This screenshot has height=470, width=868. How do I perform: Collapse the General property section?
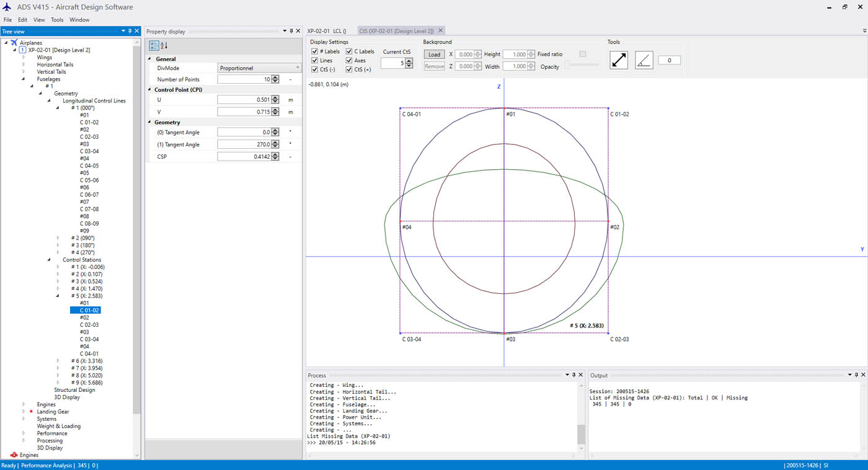tap(149, 59)
